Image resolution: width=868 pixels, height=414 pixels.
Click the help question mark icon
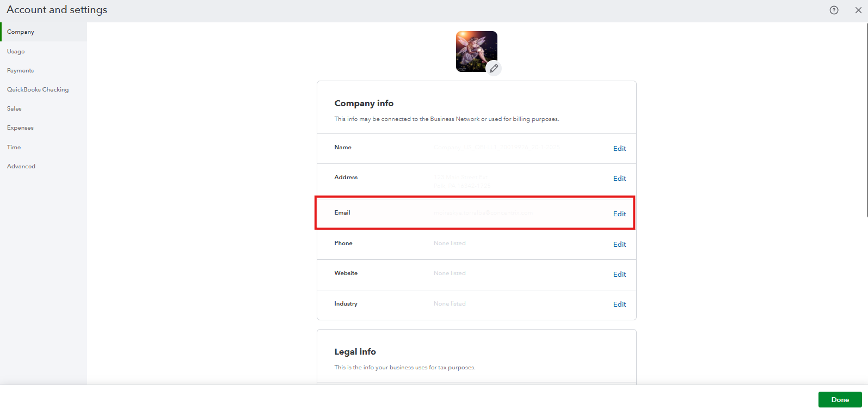click(x=834, y=10)
